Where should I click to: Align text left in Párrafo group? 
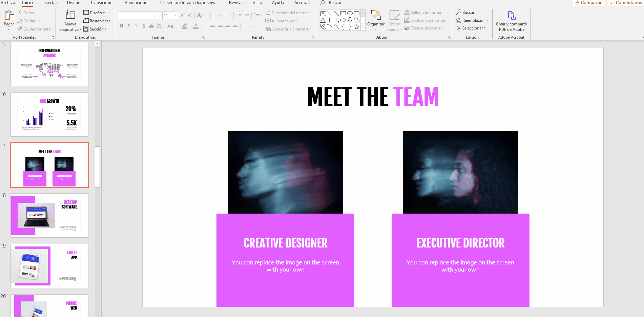click(x=213, y=26)
